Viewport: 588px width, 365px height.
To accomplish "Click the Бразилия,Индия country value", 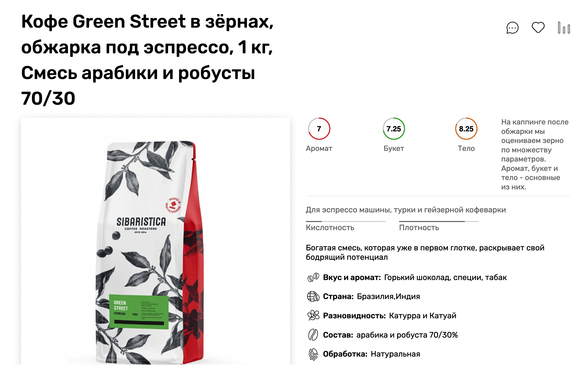I will (388, 296).
